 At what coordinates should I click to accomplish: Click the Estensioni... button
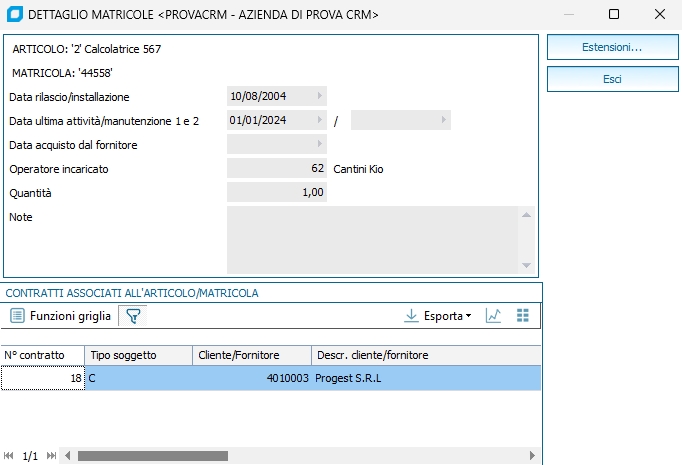(612, 47)
